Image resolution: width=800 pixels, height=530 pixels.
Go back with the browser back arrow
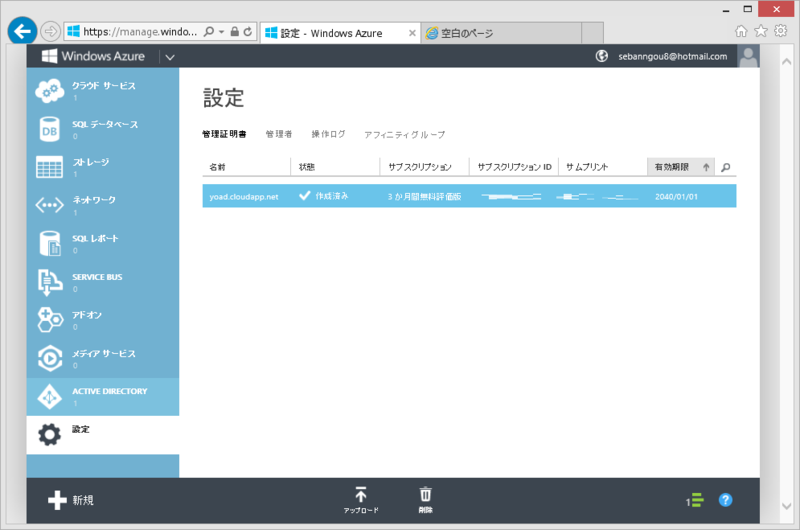pos(22,32)
